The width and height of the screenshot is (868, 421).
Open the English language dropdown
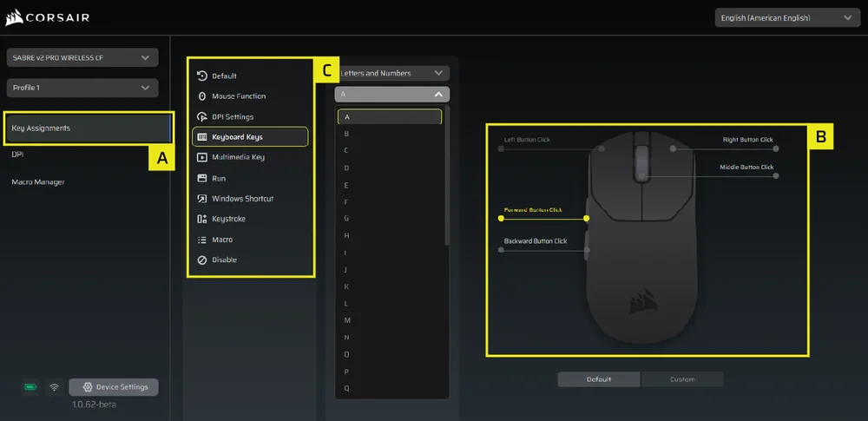coord(787,17)
